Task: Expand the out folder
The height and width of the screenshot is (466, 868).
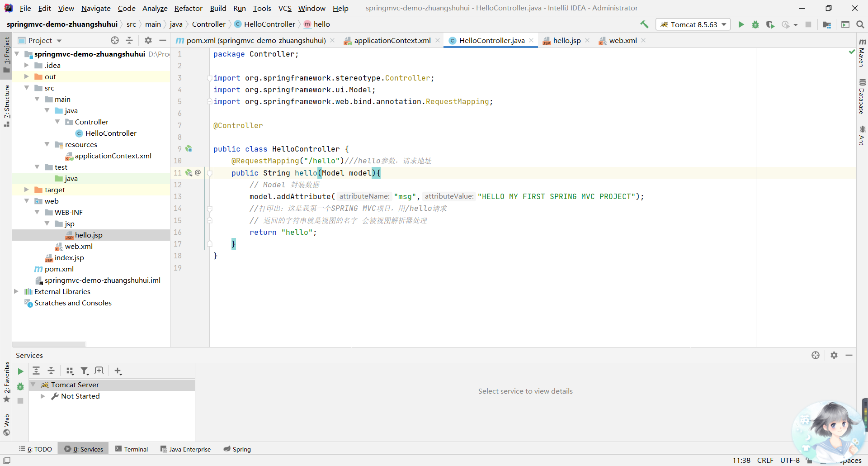Action: tap(27, 76)
